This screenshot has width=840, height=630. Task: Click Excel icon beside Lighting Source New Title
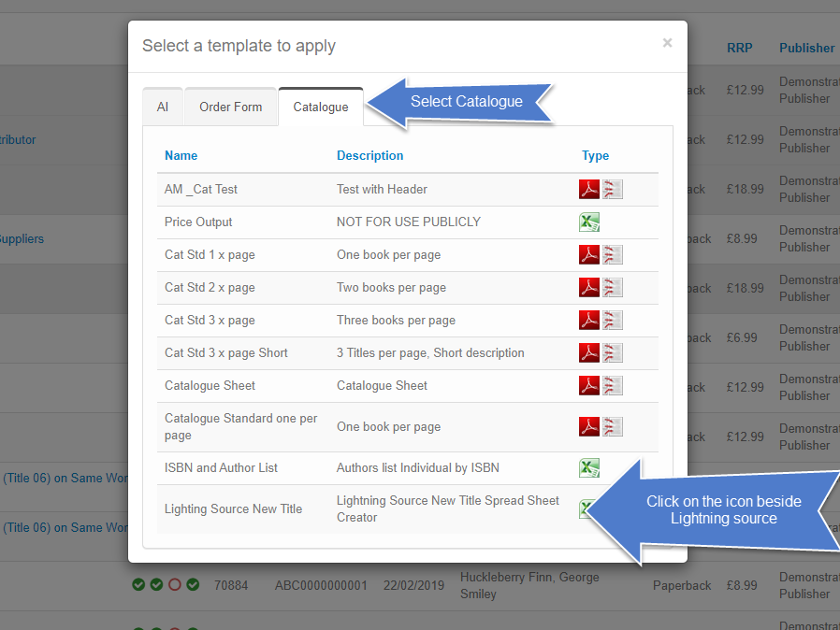click(586, 509)
